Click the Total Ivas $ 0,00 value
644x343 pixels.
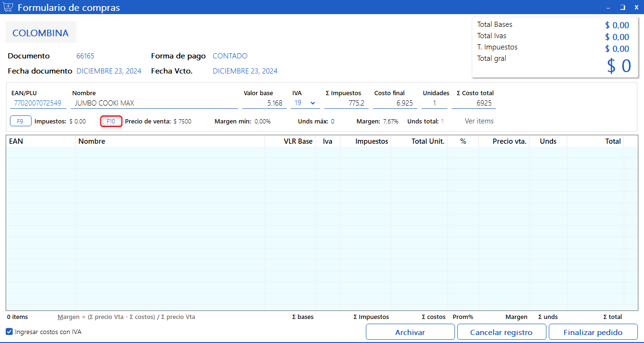pyautogui.click(x=617, y=37)
